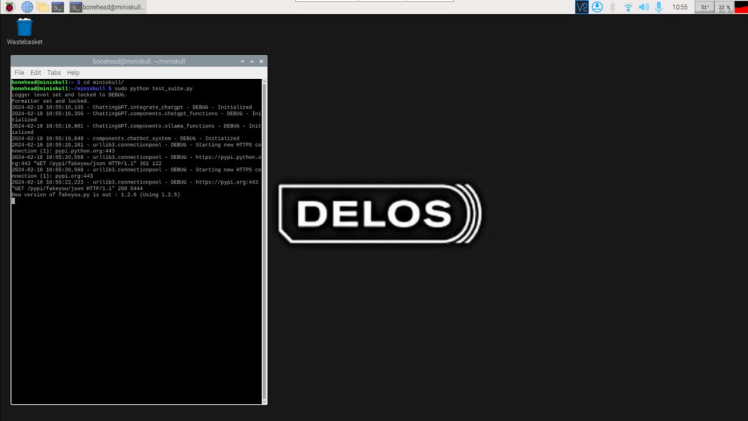Image resolution: width=748 pixels, height=421 pixels.
Task: Click the 'New version of fakeyou.py is out' line
Action: [96, 195]
